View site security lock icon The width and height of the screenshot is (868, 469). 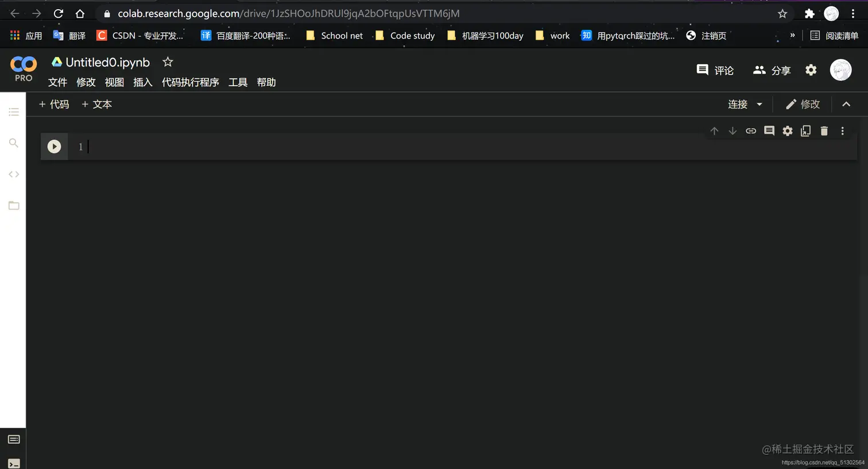coord(107,13)
